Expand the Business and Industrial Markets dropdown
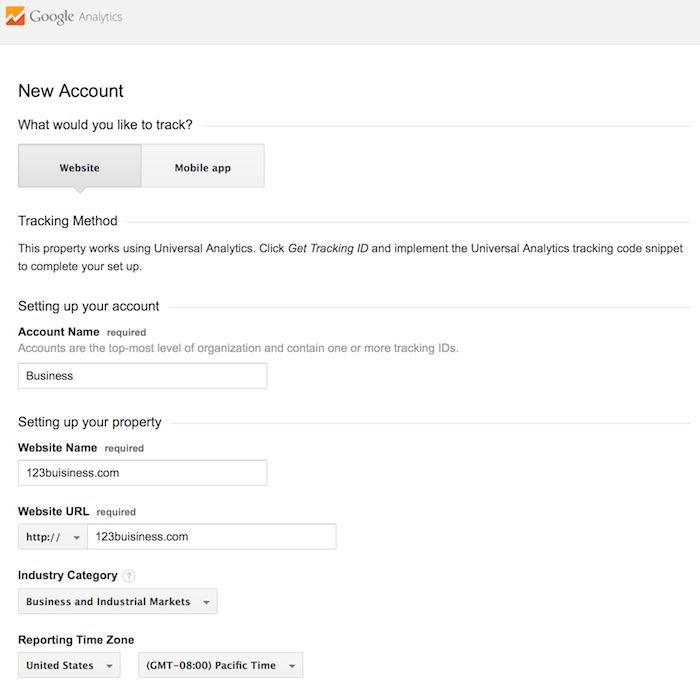This screenshot has height=687, width=700. click(x=118, y=601)
